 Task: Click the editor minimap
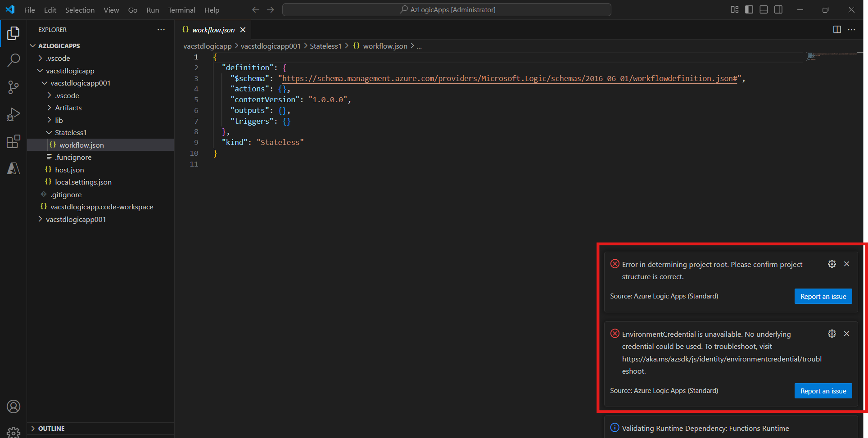831,56
